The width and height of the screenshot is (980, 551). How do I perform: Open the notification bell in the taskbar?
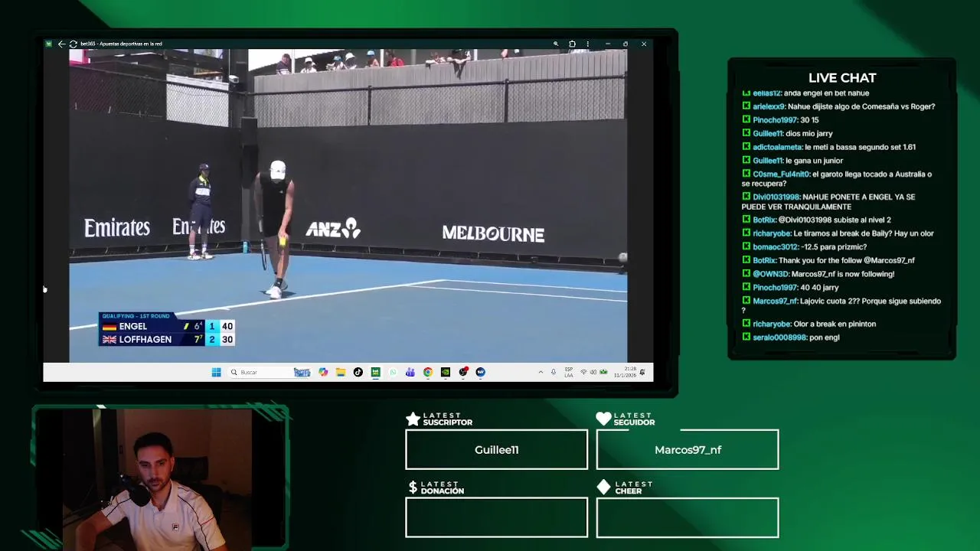click(642, 372)
